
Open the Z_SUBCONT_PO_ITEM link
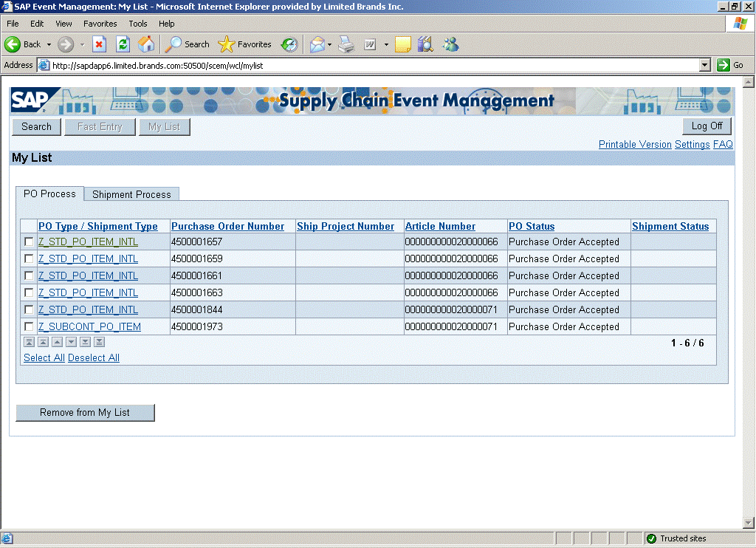pyautogui.click(x=89, y=326)
